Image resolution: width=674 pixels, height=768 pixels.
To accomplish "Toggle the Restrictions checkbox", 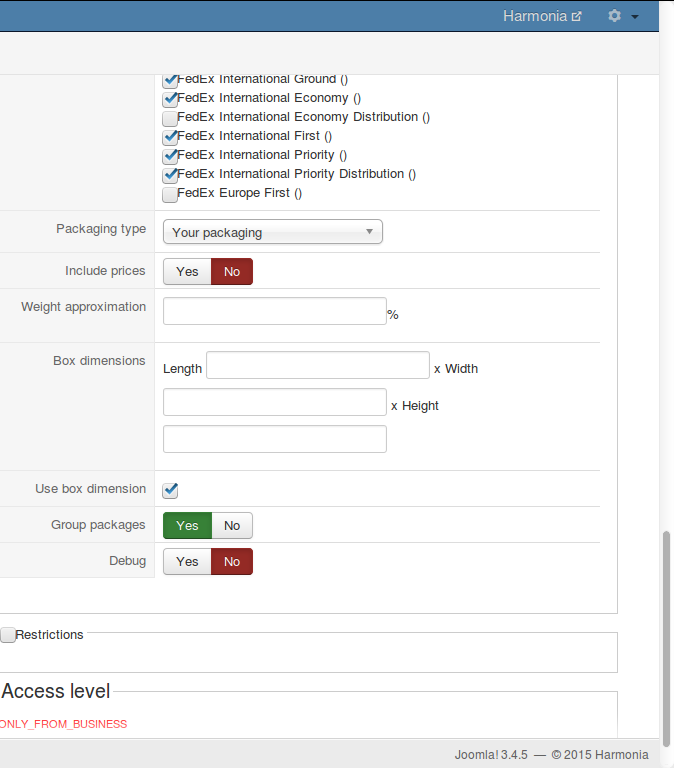I will 8,635.
